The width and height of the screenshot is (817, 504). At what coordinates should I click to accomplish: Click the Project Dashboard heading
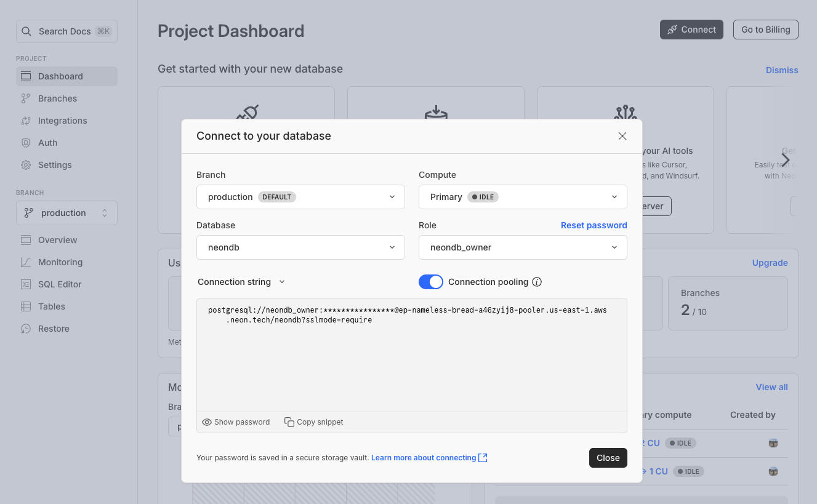231,31
